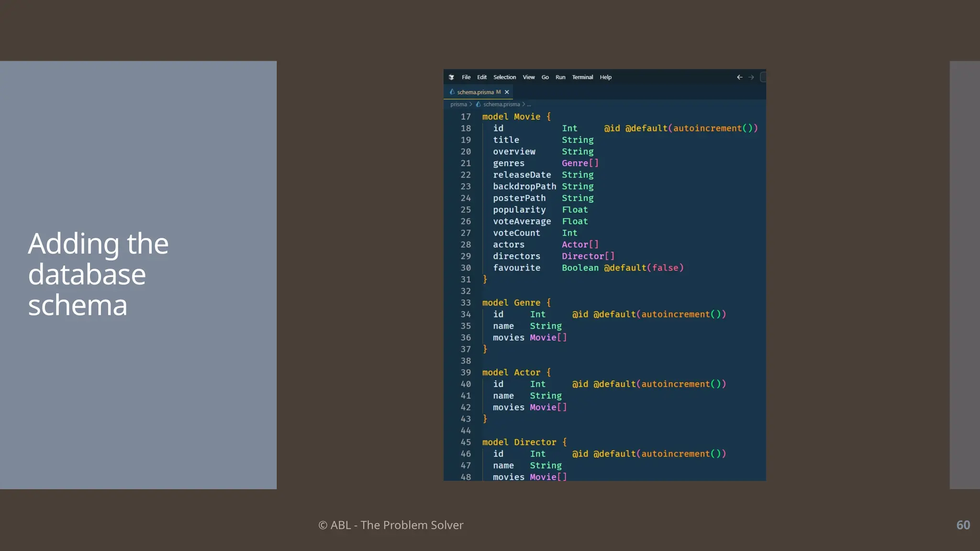
Task: Click the 'Actor[]' type
Action: tap(580, 244)
